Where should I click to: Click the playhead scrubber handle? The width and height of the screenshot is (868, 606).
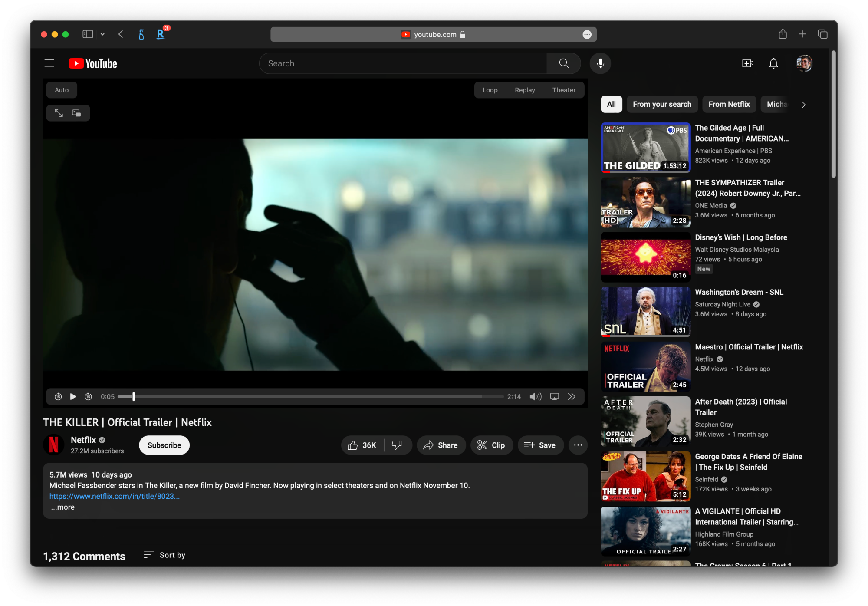tap(134, 396)
